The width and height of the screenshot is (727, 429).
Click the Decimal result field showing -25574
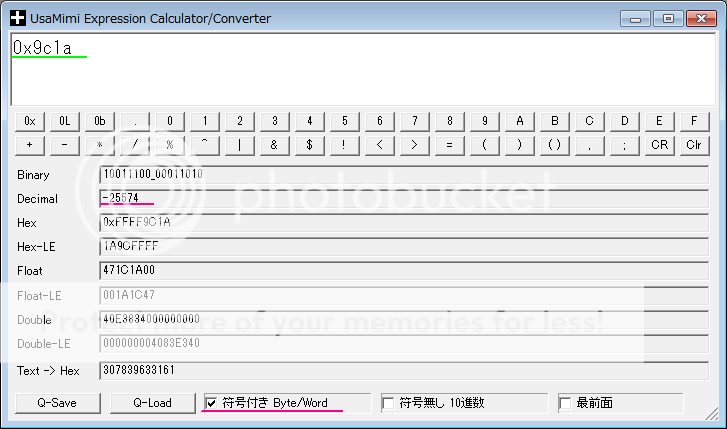pos(404,198)
